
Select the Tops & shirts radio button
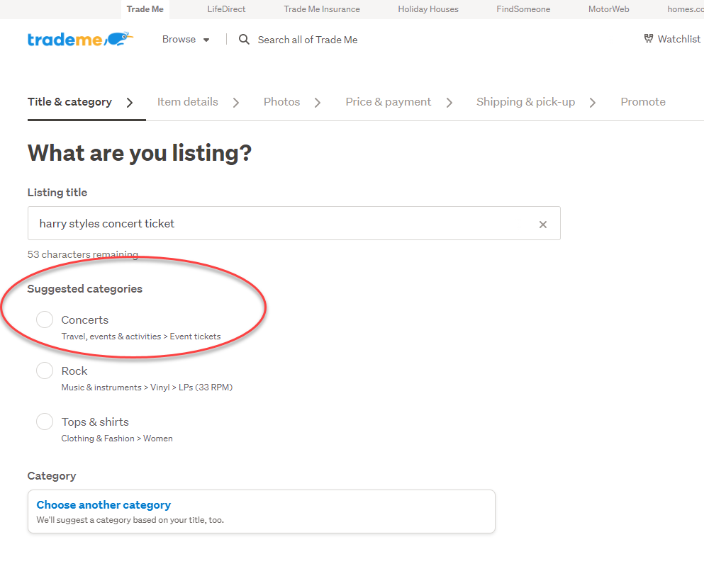point(45,422)
